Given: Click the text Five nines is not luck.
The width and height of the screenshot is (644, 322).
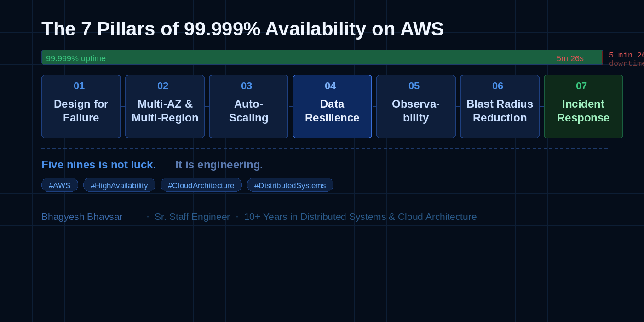Looking at the screenshot, I should 99,165.
